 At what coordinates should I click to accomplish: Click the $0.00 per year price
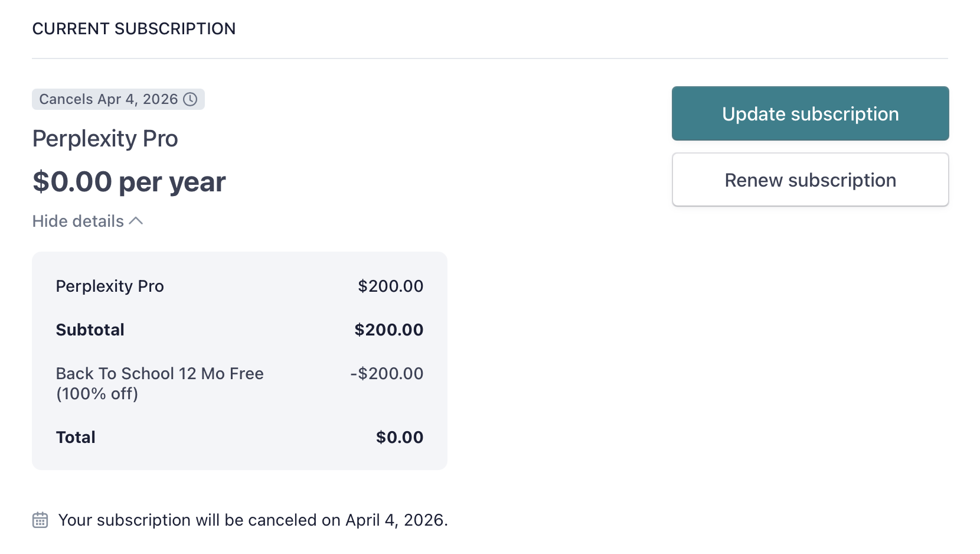pos(129,181)
